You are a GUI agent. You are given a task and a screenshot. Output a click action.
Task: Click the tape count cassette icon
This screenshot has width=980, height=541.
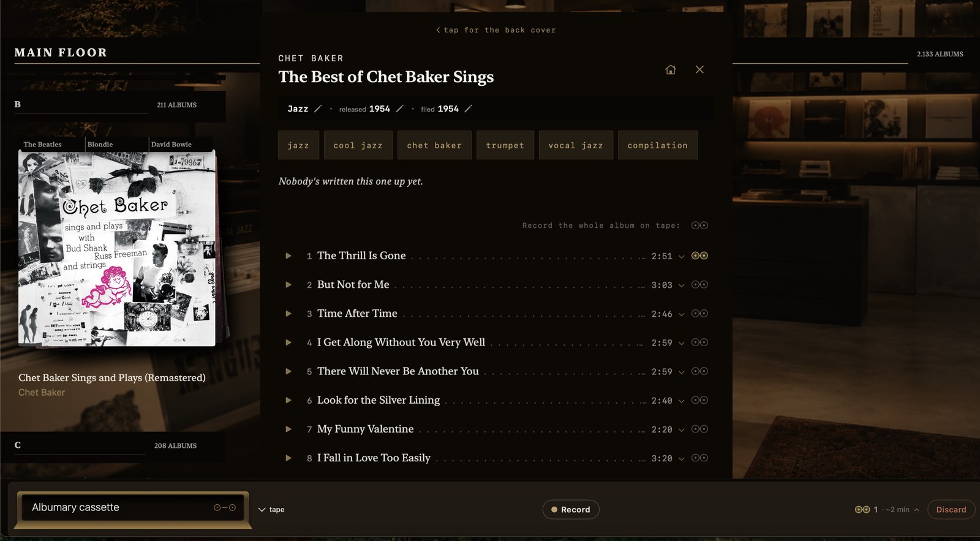click(x=862, y=510)
